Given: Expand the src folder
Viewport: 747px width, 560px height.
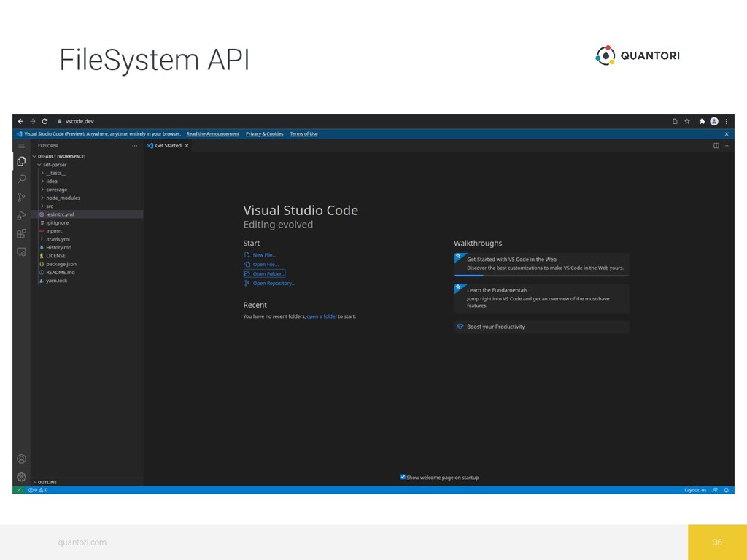Looking at the screenshot, I should (50, 206).
